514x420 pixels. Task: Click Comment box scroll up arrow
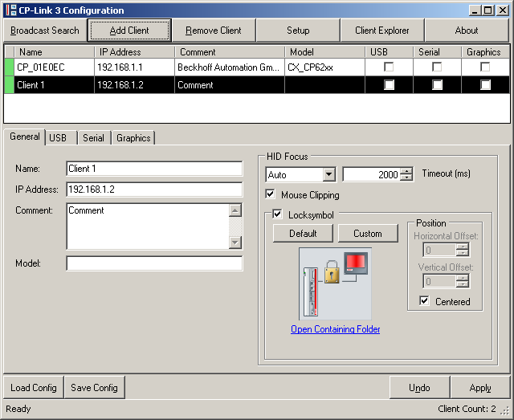(x=235, y=210)
